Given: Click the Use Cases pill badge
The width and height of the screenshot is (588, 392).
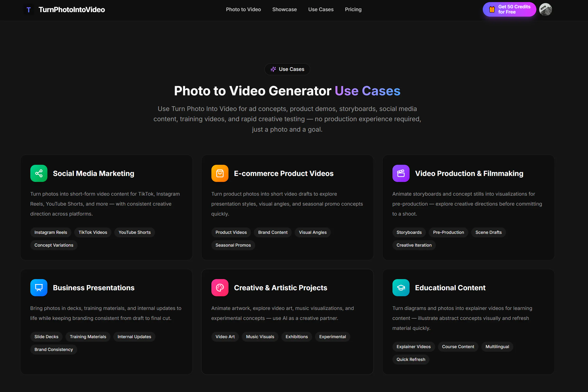Looking at the screenshot, I should pos(287,69).
